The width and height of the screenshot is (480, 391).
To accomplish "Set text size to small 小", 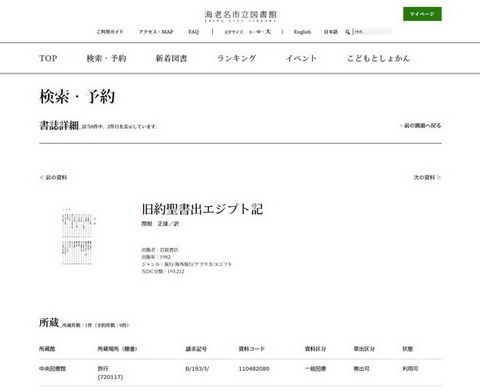I will click(250, 32).
